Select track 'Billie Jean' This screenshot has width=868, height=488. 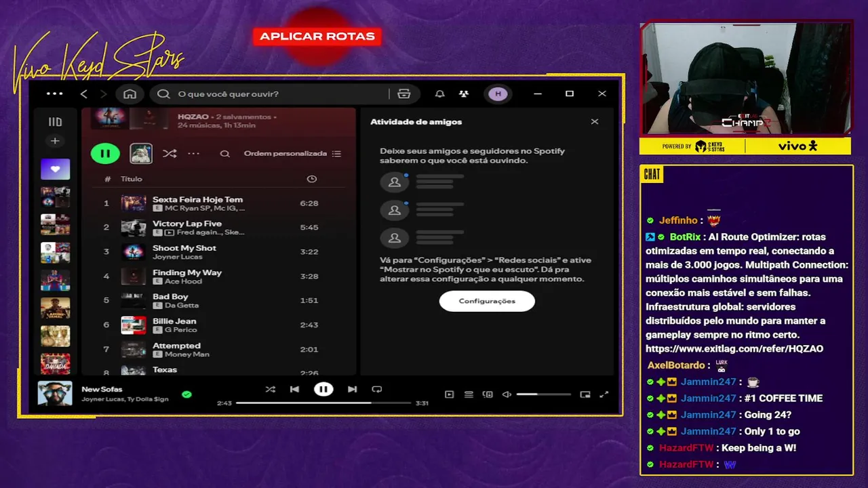[218, 325]
